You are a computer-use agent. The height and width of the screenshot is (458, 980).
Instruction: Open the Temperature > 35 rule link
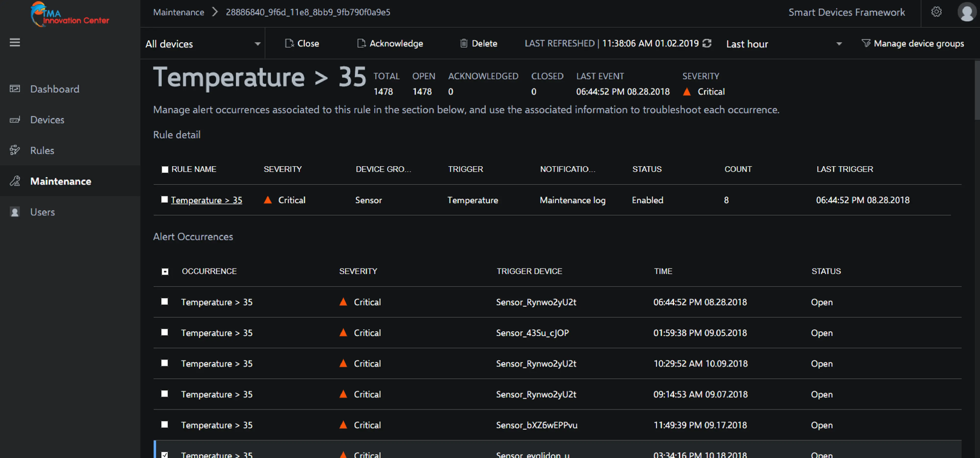207,200
